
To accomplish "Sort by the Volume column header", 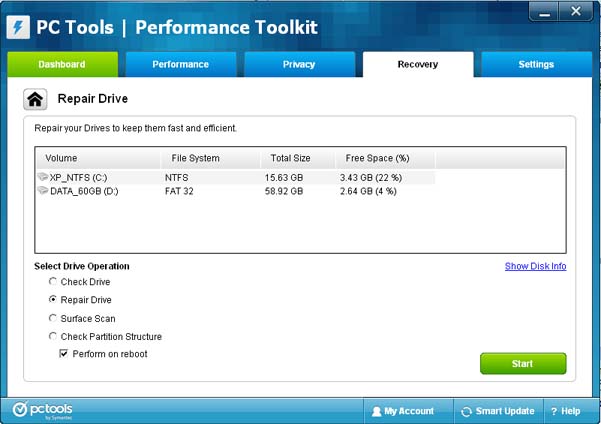I will tap(61, 158).
